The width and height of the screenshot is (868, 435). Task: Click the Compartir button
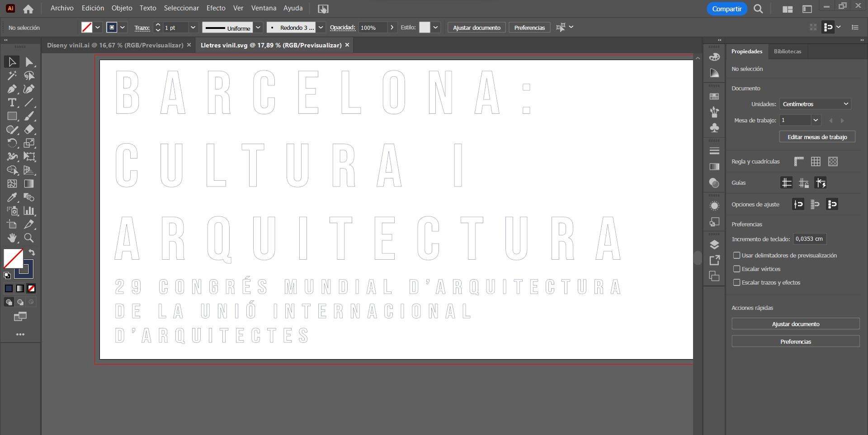pos(726,9)
